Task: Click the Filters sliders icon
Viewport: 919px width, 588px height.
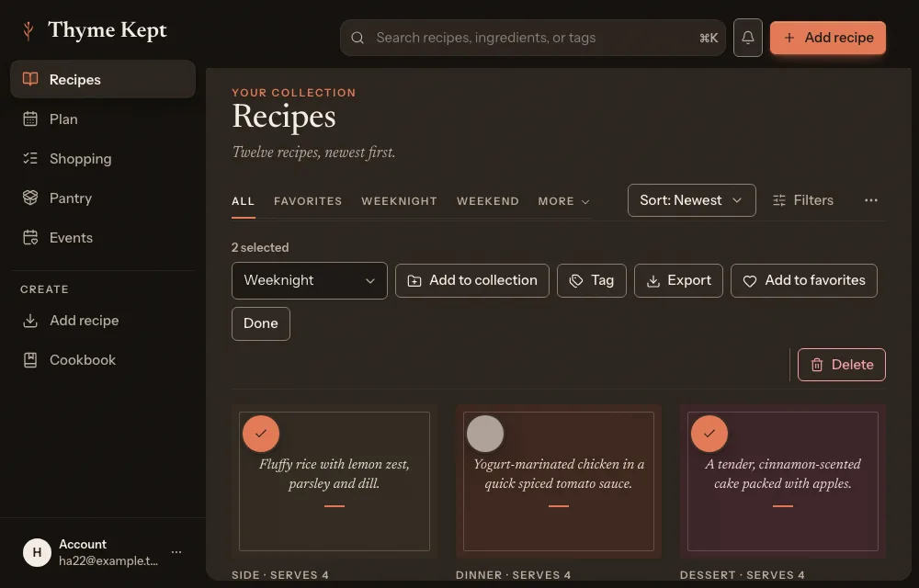Action: point(779,200)
